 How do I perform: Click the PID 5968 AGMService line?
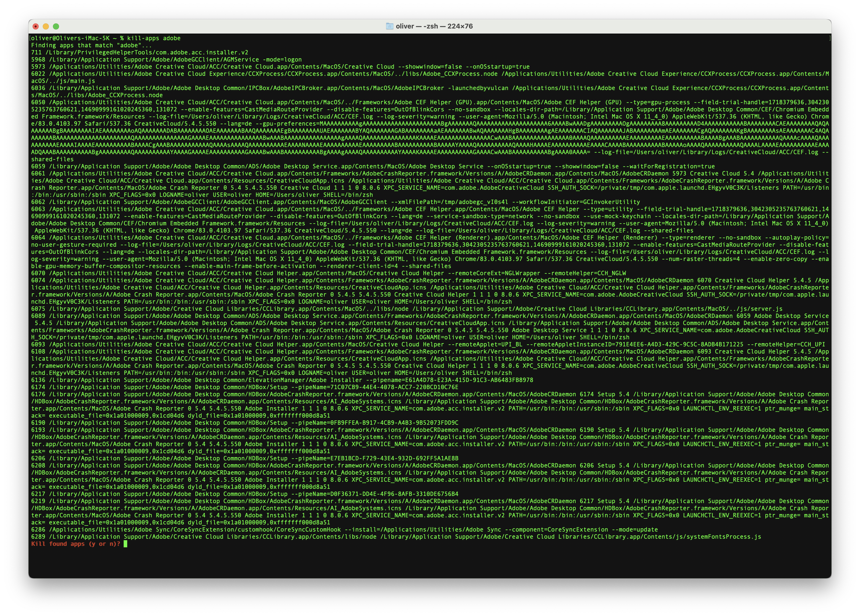[166, 60]
